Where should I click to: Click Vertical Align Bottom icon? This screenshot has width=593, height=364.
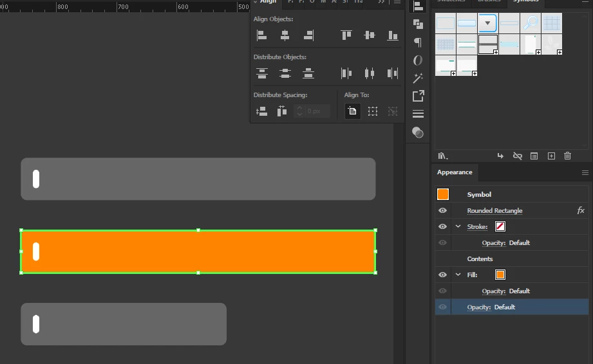click(x=393, y=35)
